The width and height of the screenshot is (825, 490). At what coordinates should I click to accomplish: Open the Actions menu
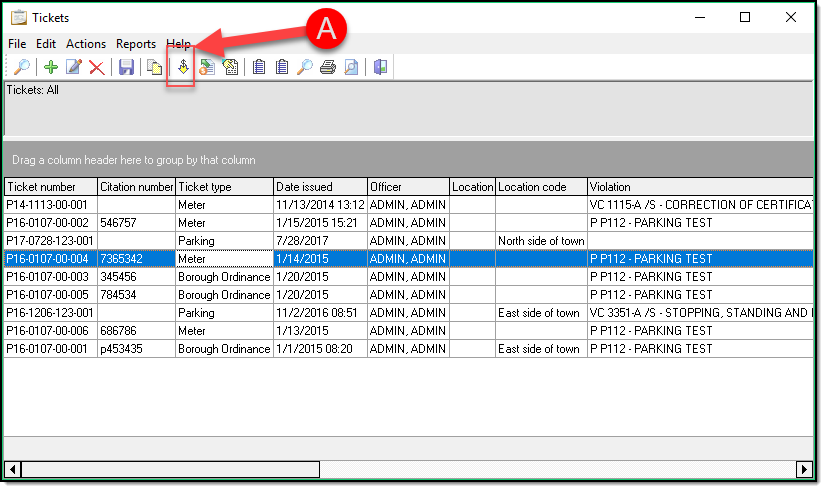pos(86,44)
